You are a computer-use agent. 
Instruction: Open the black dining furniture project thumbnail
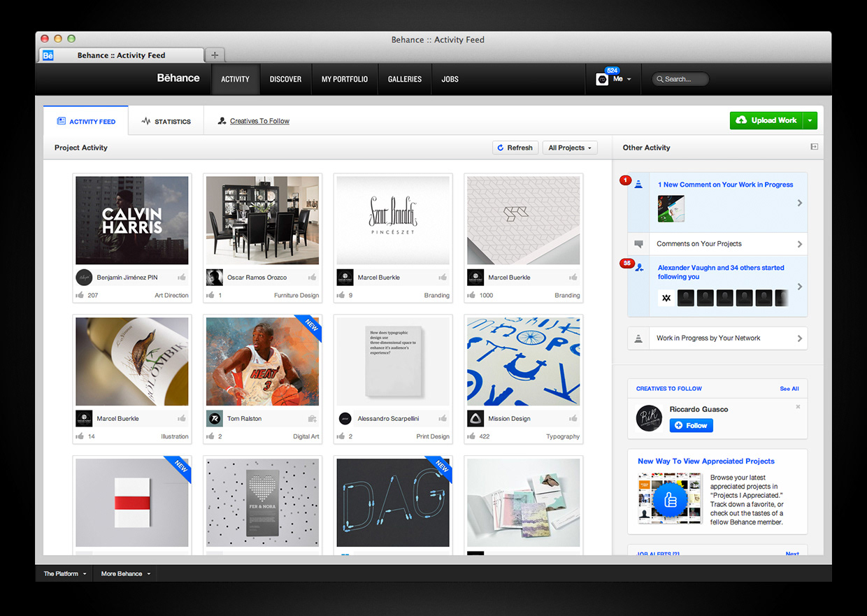click(263, 220)
